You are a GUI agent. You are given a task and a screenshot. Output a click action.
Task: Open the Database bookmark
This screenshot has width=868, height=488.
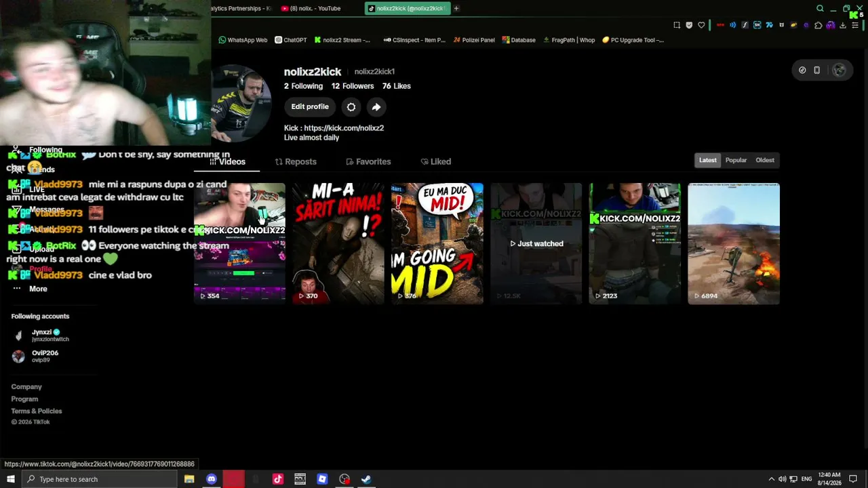click(519, 40)
